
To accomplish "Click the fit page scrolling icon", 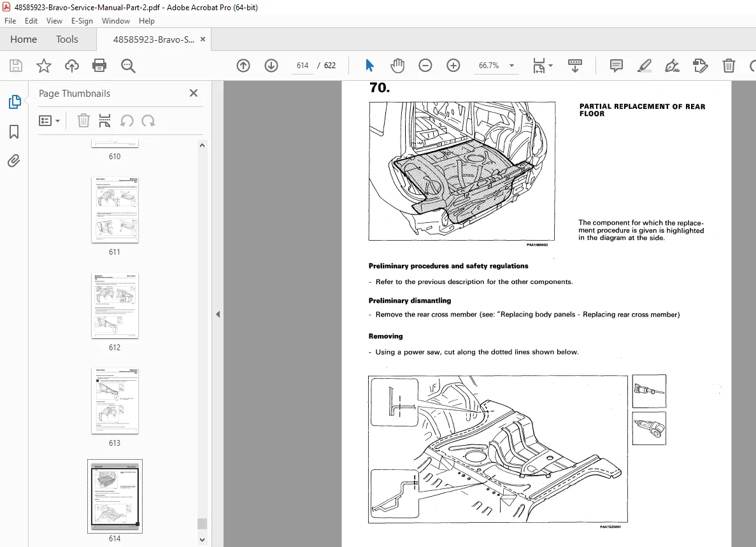I will point(539,66).
